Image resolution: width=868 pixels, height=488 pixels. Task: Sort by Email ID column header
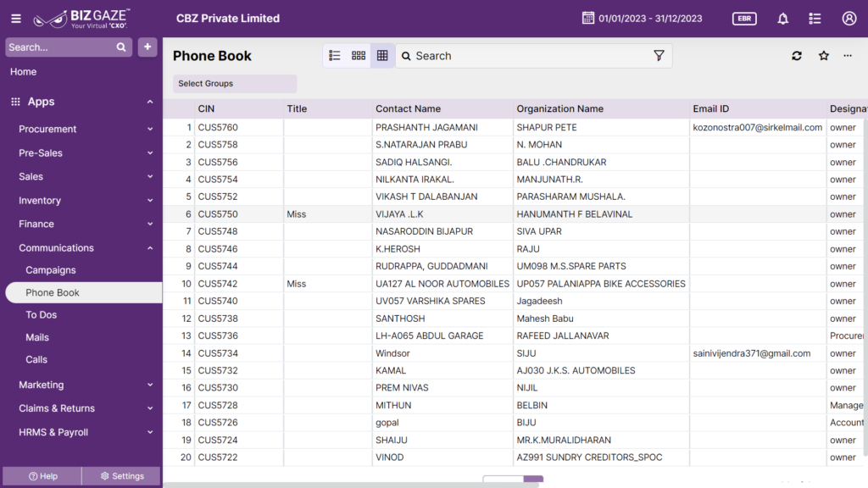[711, 109]
